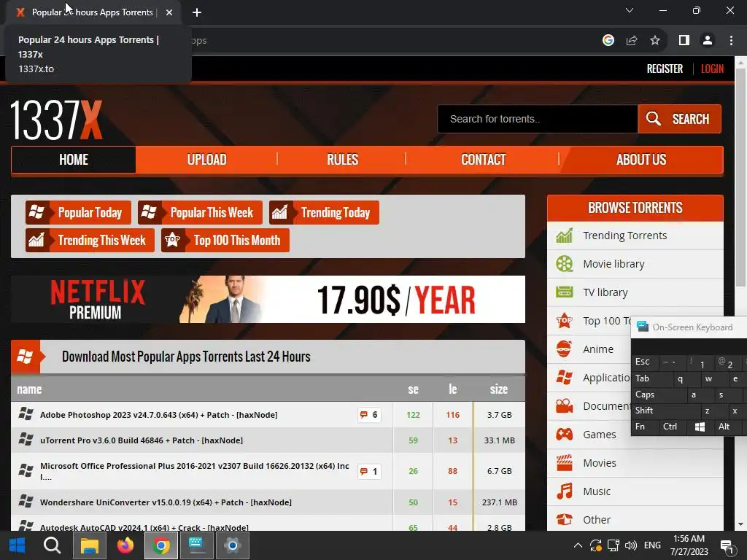The width and height of the screenshot is (747, 560).
Task: Open the RULES navigation tab
Action: tap(342, 160)
